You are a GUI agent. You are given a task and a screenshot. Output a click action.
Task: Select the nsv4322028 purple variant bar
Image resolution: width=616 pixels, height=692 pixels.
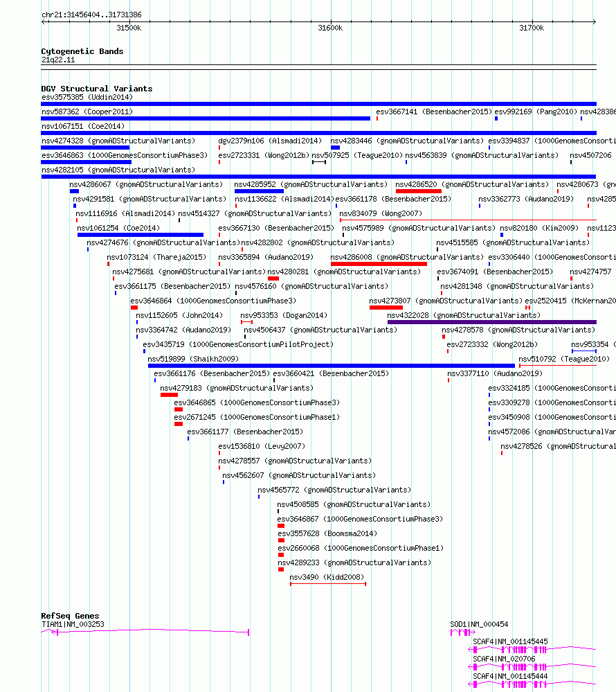(491, 322)
